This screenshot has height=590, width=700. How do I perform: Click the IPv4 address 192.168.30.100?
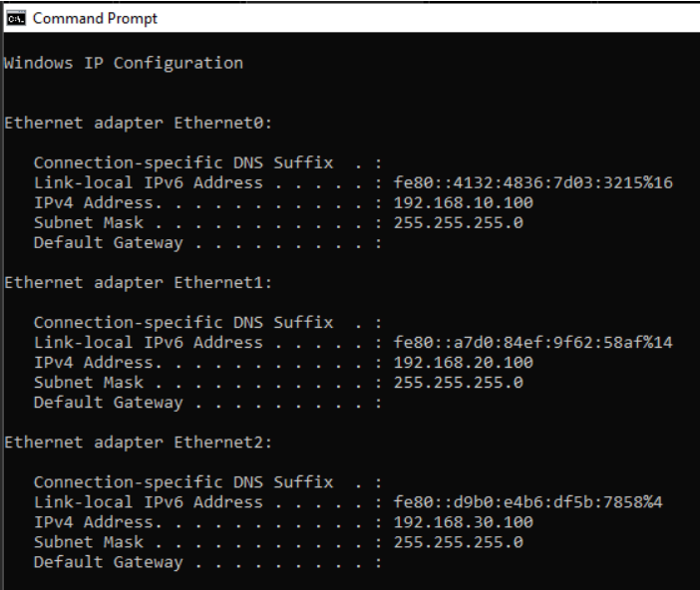(463, 521)
